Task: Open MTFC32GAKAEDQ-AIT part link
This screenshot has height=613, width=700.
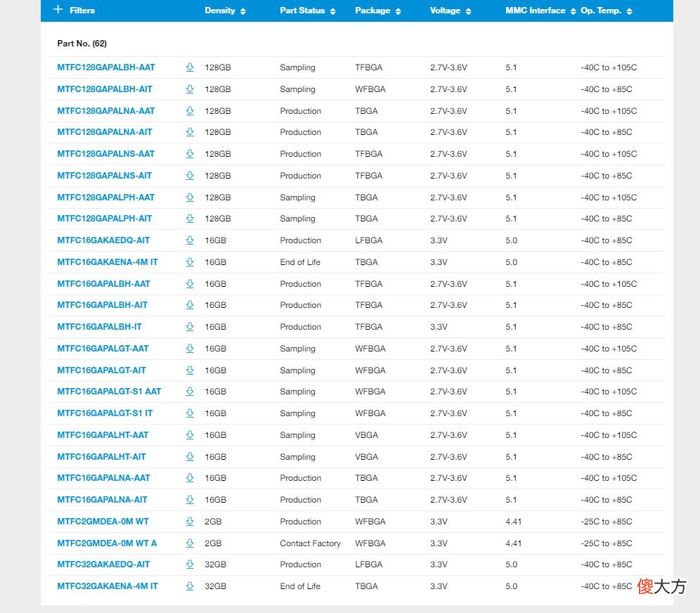Action: pyautogui.click(x=103, y=564)
